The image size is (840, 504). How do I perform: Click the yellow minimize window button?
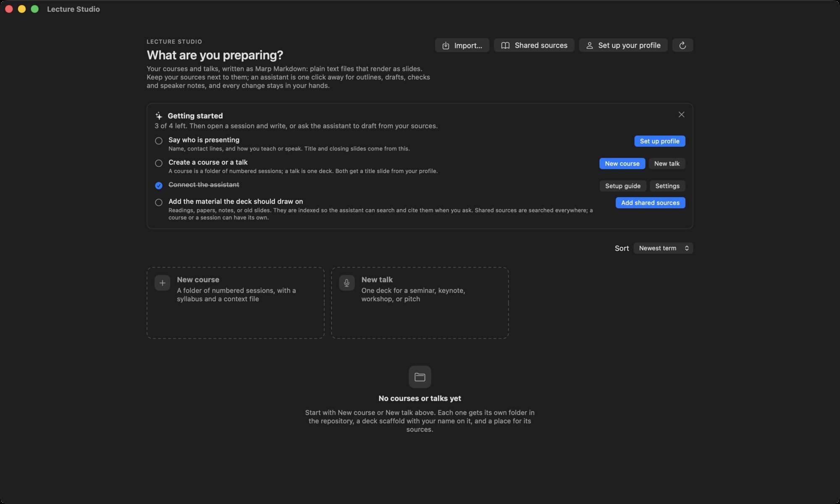[x=22, y=9]
